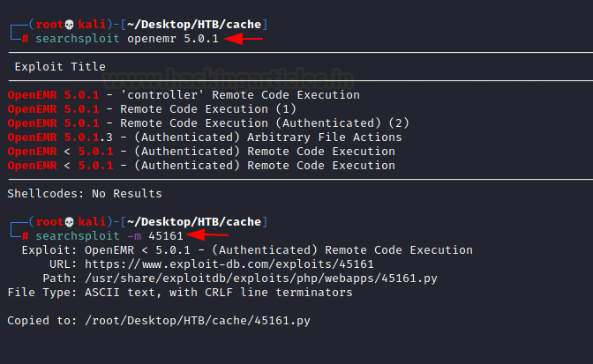Click the 'Exploit: OpenEMR < 5.0.1' detail line
Screen dimensions: 593x364
(247, 250)
